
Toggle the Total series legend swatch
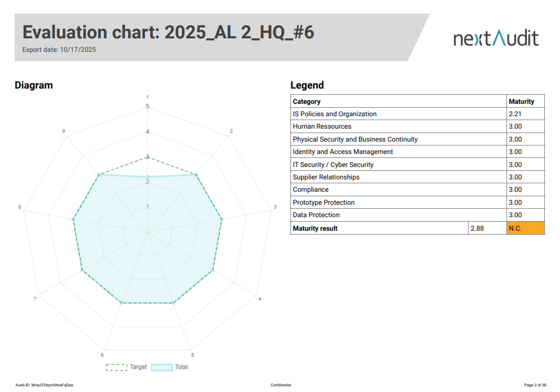161,367
